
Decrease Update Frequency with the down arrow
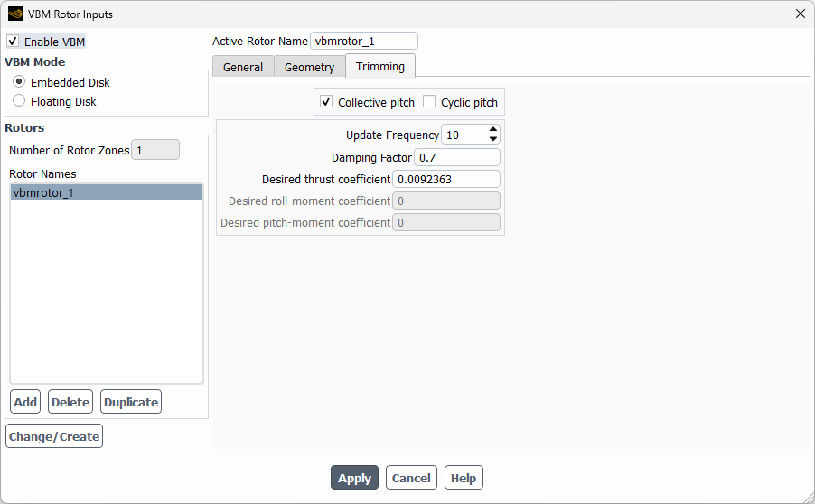[493, 139]
